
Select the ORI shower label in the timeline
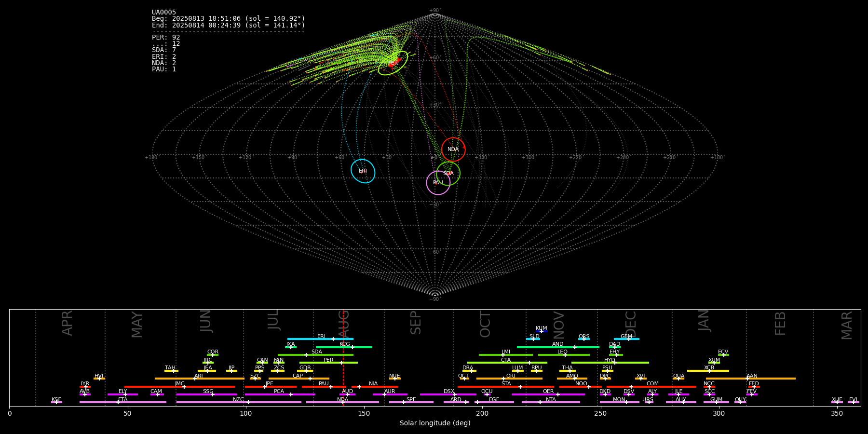[x=511, y=376]
